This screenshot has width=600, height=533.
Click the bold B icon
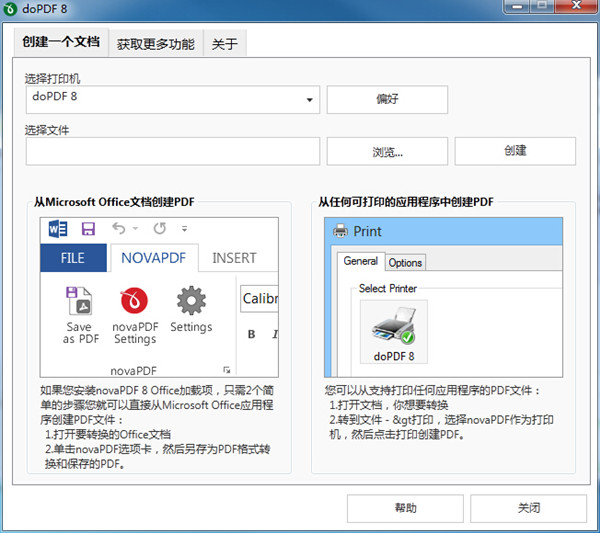click(251, 334)
